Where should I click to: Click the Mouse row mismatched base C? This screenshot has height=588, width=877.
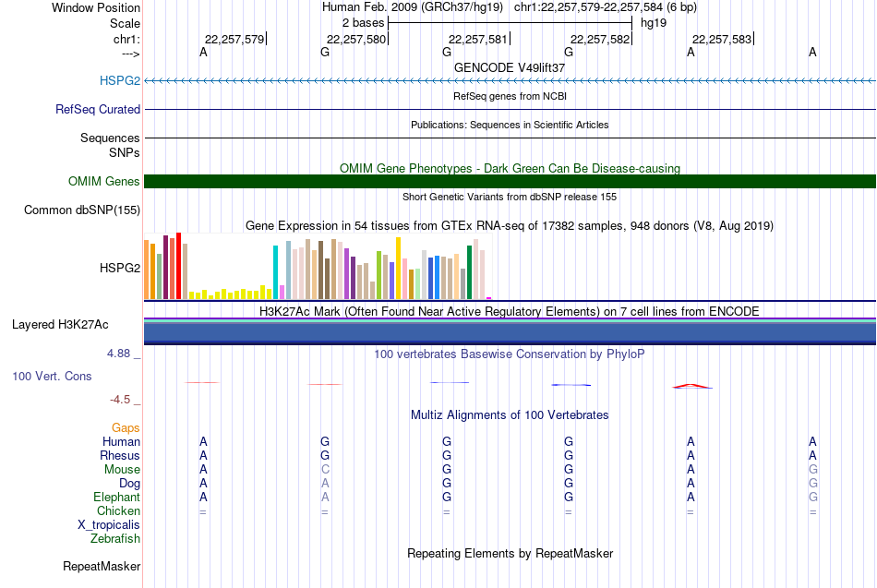coord(325,470)
